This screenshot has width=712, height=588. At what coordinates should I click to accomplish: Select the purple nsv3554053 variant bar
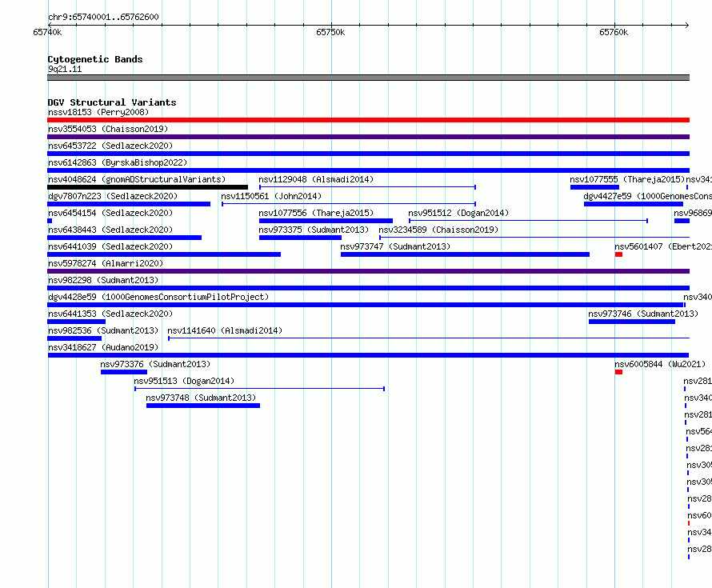point(368,137)
